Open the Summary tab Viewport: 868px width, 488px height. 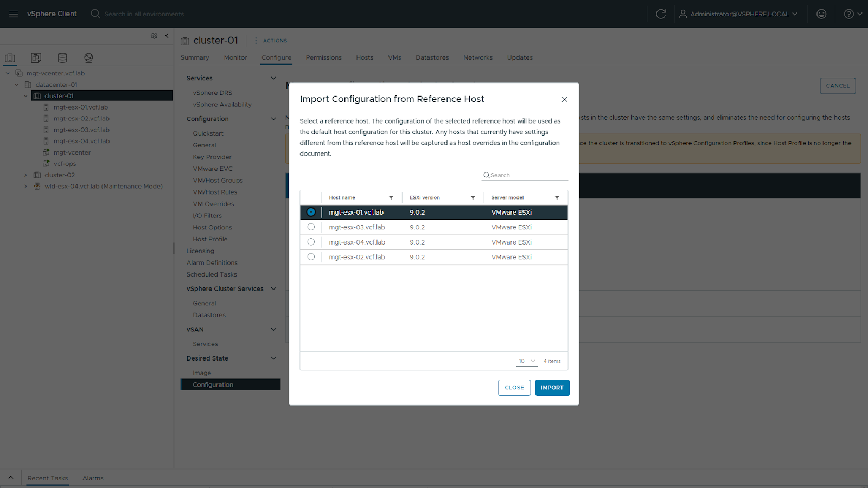coord(195,57)
